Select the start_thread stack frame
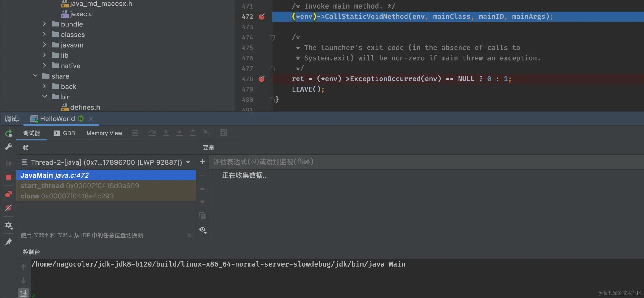644x298 pixels. (x=80, y=186)
